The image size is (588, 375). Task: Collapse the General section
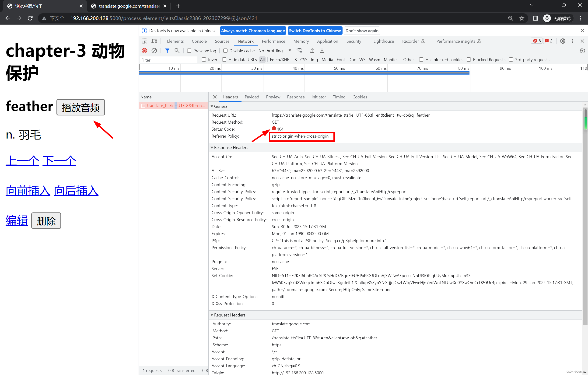pyautogui.click(x=212, y=106)
